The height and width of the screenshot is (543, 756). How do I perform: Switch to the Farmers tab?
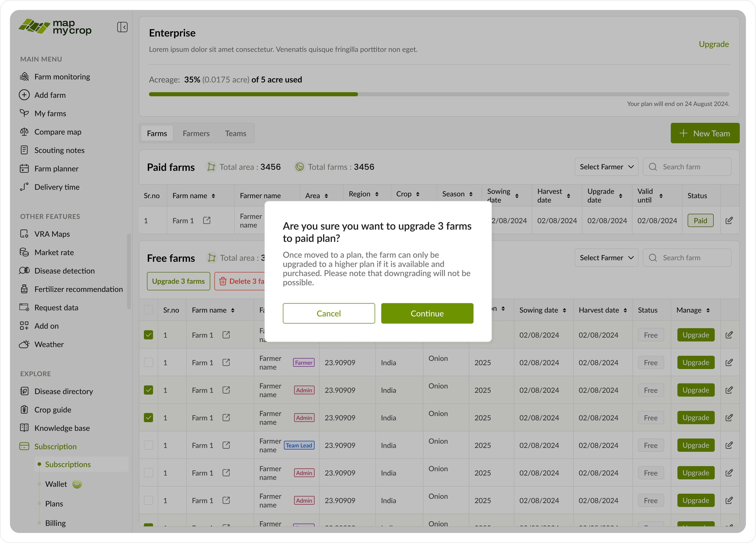coord(196,134)
